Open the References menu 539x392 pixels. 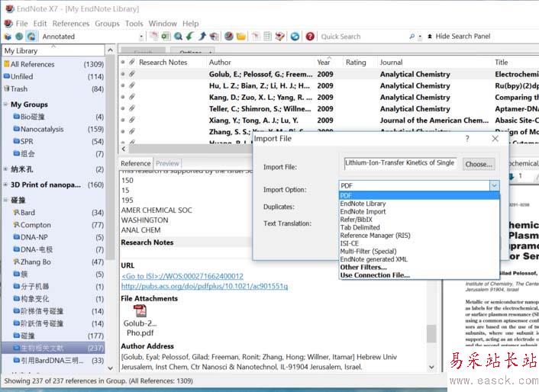71,24
